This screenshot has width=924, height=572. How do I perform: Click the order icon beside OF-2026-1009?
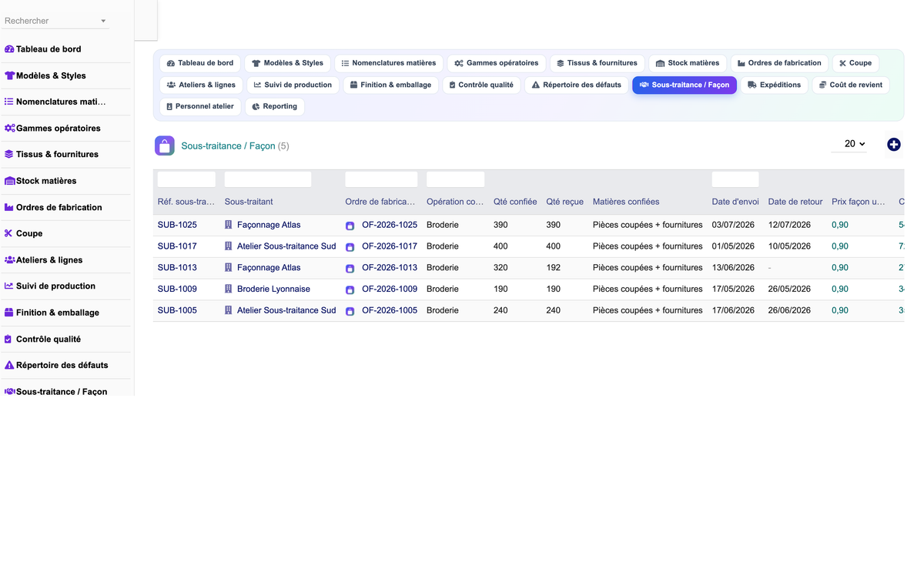point(350,289)
